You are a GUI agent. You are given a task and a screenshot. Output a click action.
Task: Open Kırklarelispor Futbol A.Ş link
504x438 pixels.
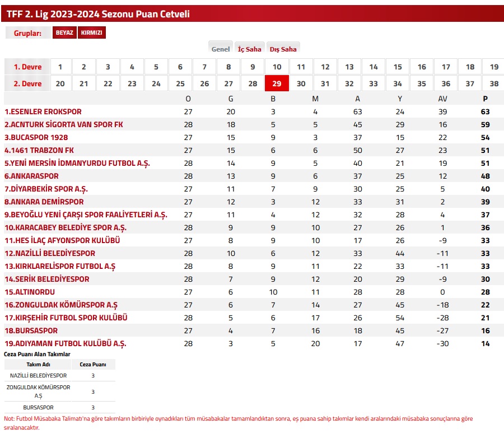pos(60,266)
